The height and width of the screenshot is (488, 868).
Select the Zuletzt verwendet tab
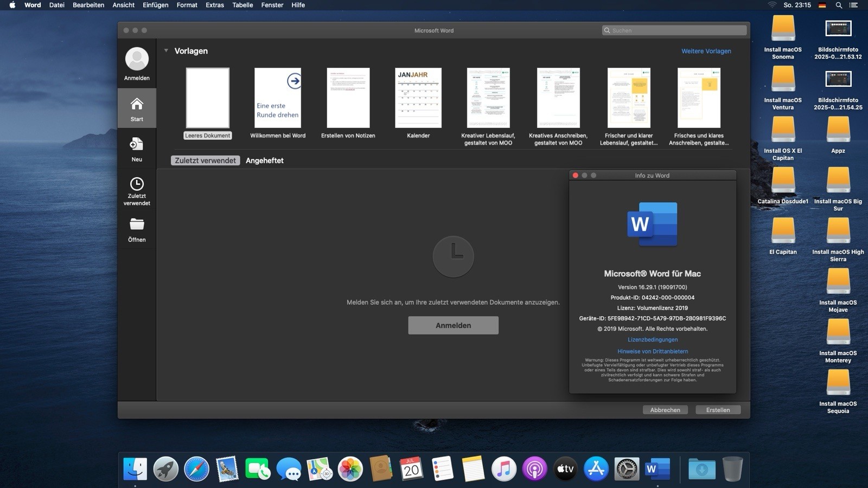[206, 160]
